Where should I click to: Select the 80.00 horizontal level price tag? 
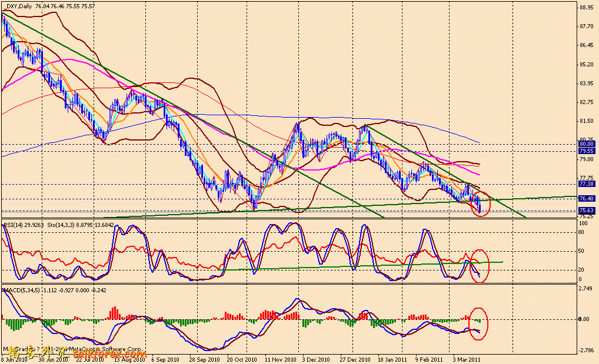coord(587,143)
